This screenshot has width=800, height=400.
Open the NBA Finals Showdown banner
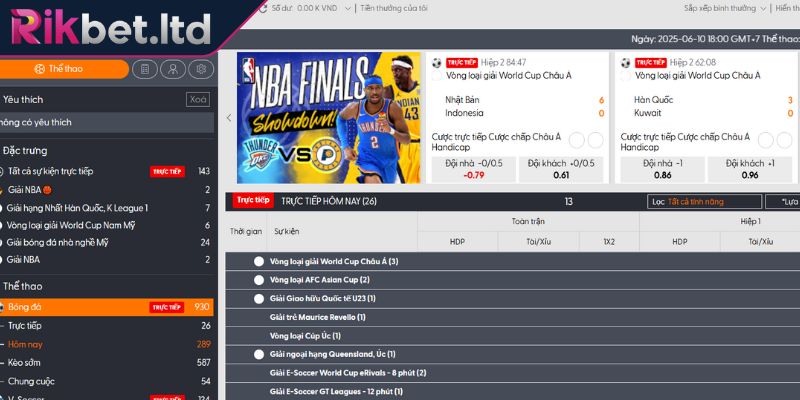pyautogui.click(x=329, y=117)
